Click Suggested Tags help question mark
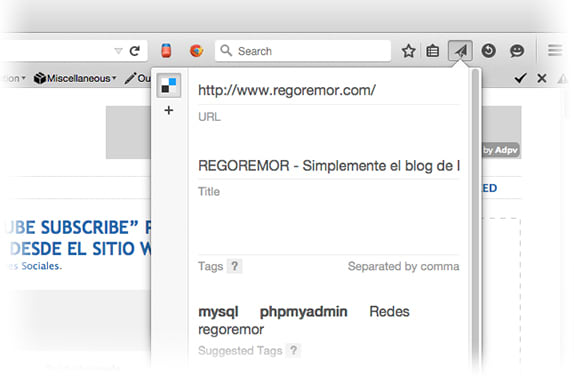Screen dimensions: 574x380 [x=294, y=350]
